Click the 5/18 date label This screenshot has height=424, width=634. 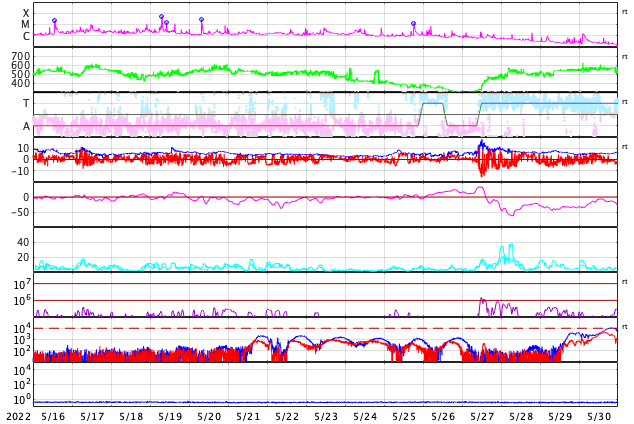[x=131, y=417]
